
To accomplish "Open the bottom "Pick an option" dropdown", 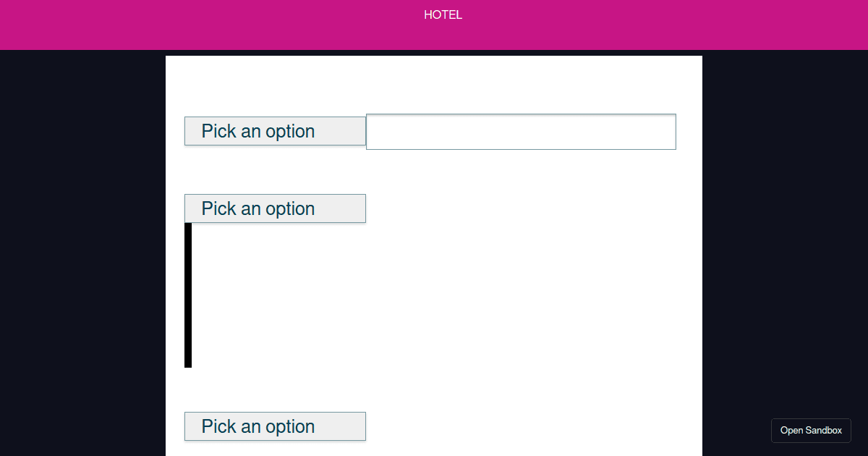I will [x=275, y=426].
